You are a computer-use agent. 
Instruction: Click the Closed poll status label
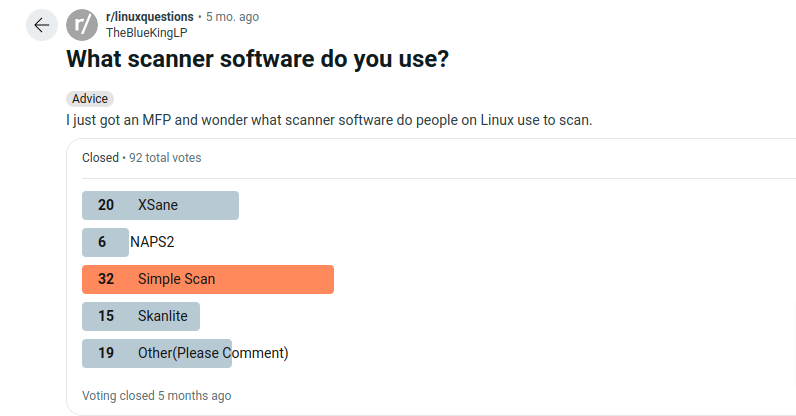click(101, 158)
